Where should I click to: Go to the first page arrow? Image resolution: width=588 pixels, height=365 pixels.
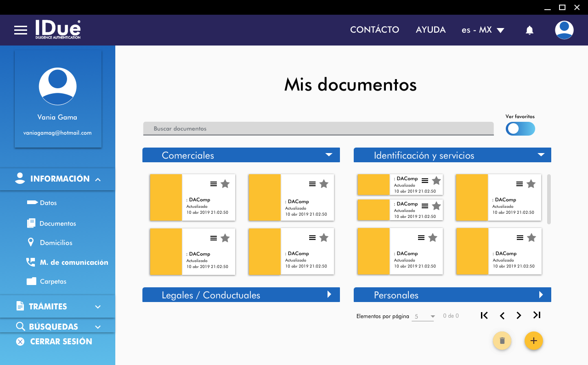484,315
